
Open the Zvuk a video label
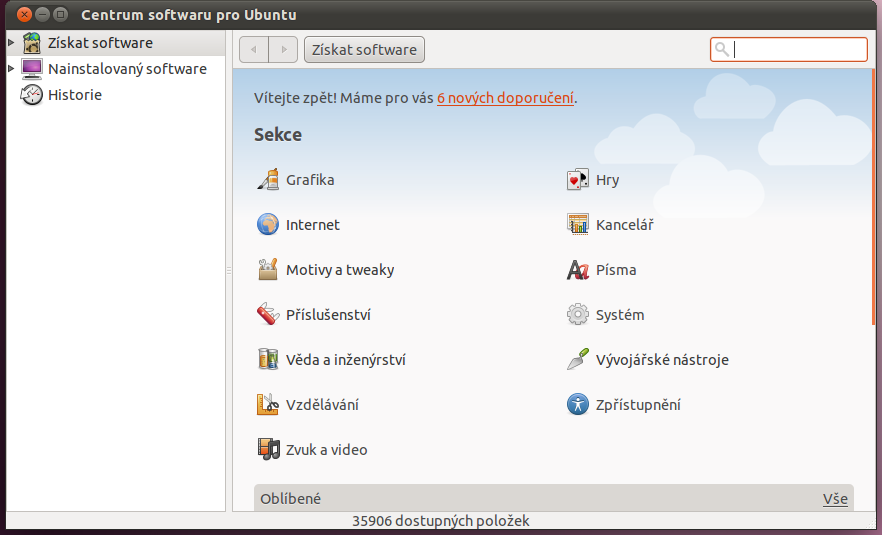coord(326,449)
